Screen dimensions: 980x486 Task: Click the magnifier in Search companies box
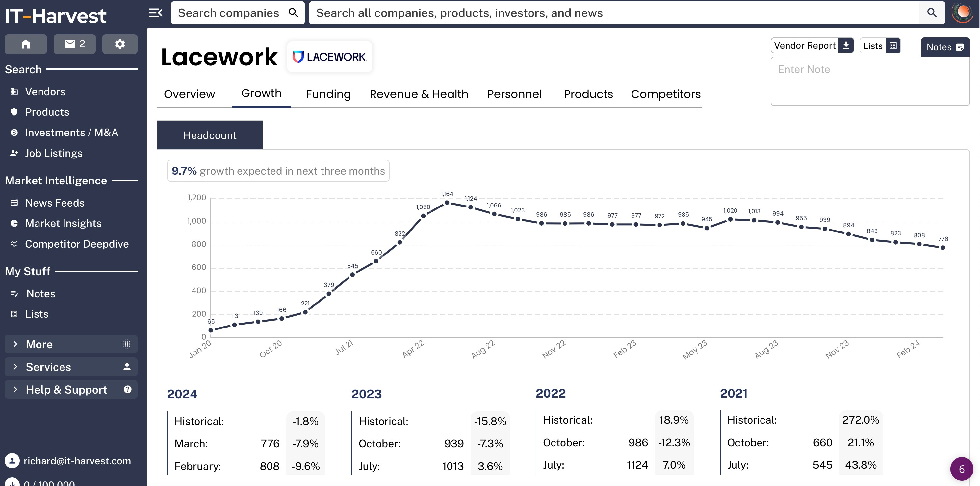tap(293, 12)
